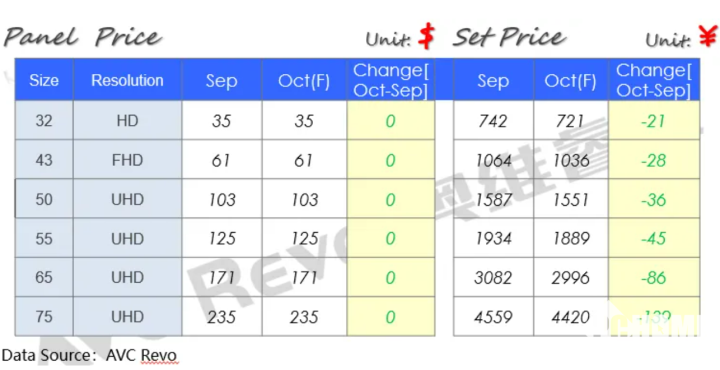The width and height of the screenshot is (720, 370).
Task: Click the 50 inch panel price 103 under Sep
Action: pos(222,199)
